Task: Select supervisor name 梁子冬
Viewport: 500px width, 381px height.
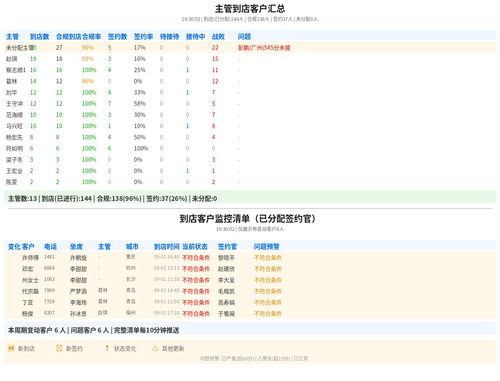Action: 14,160
